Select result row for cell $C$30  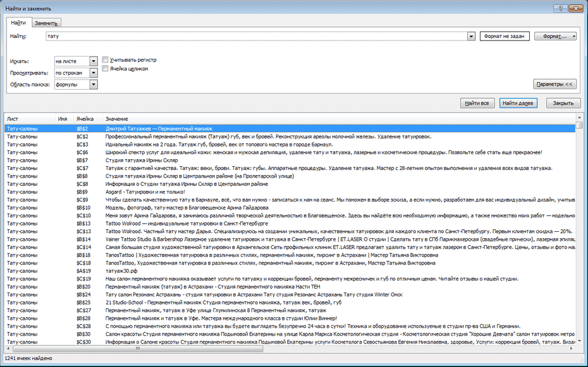point(290,342)
